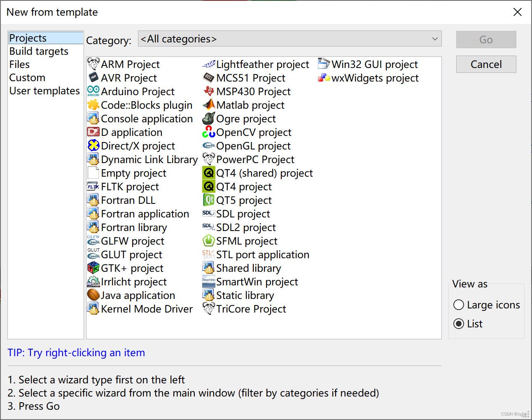
Task: Select the QT4 project text label
Action: (x=244, y=187)
